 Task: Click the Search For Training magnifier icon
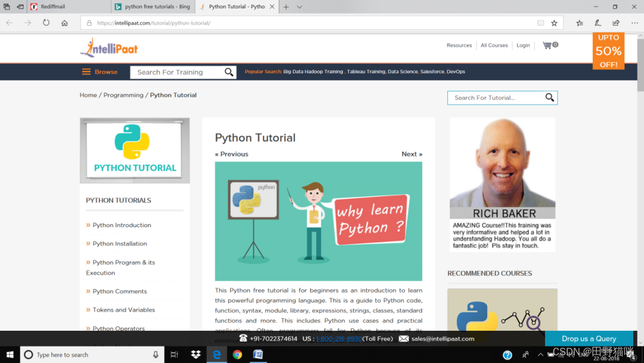[x=229, y=72]
